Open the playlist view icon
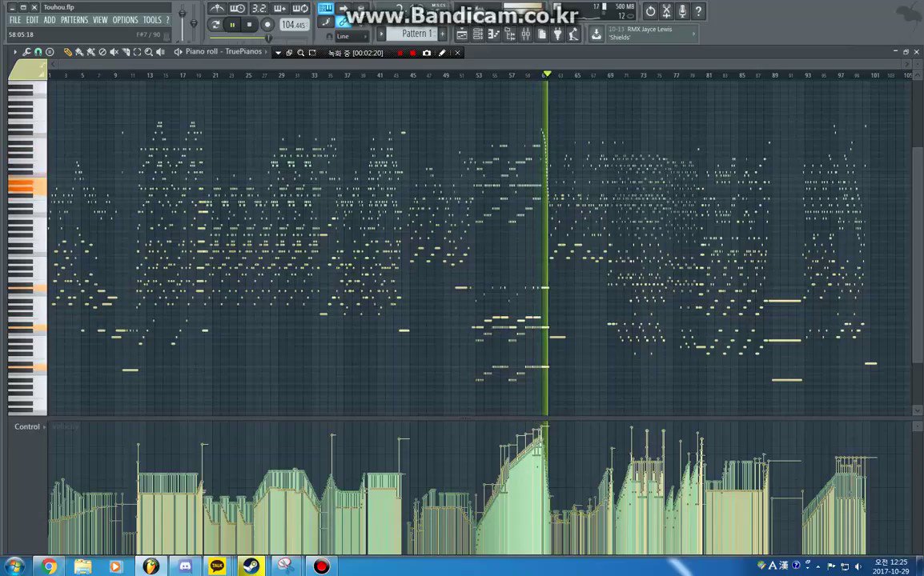The width and height of the screenshot is (924, 576). pyautogui.click(x=462, y=34)
